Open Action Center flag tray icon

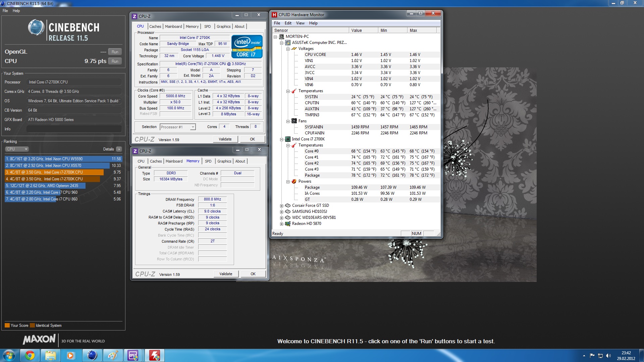[x=592, y=356]
